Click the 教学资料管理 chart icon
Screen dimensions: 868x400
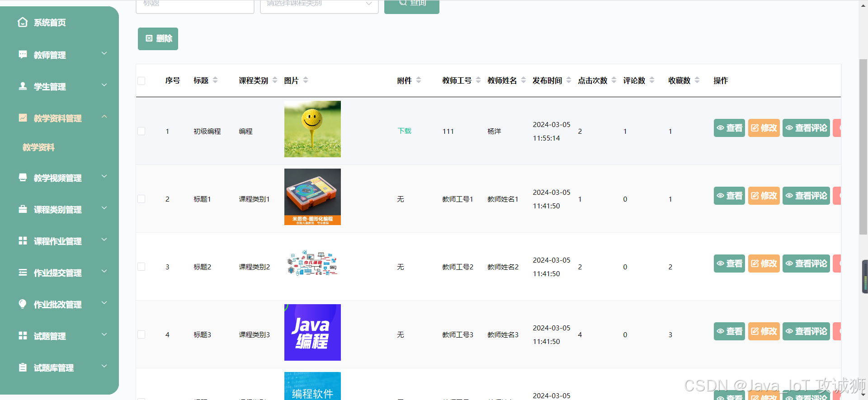pos(23,118)
